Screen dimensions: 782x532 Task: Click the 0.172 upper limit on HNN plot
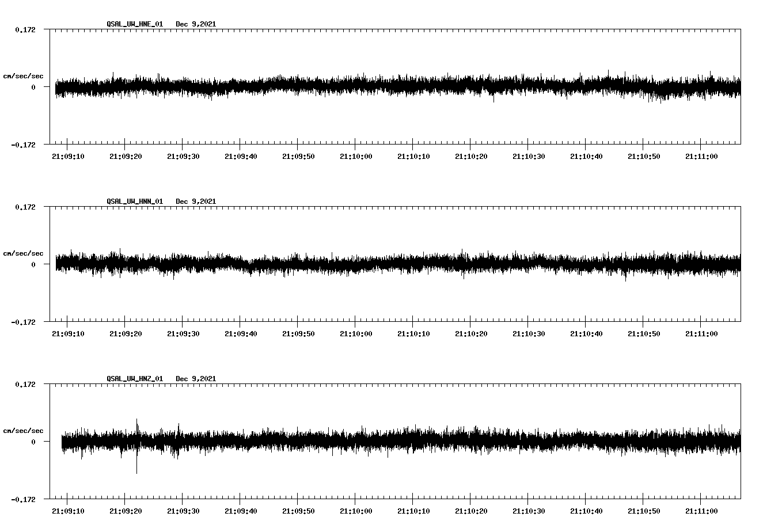click(x=25, y=207)
